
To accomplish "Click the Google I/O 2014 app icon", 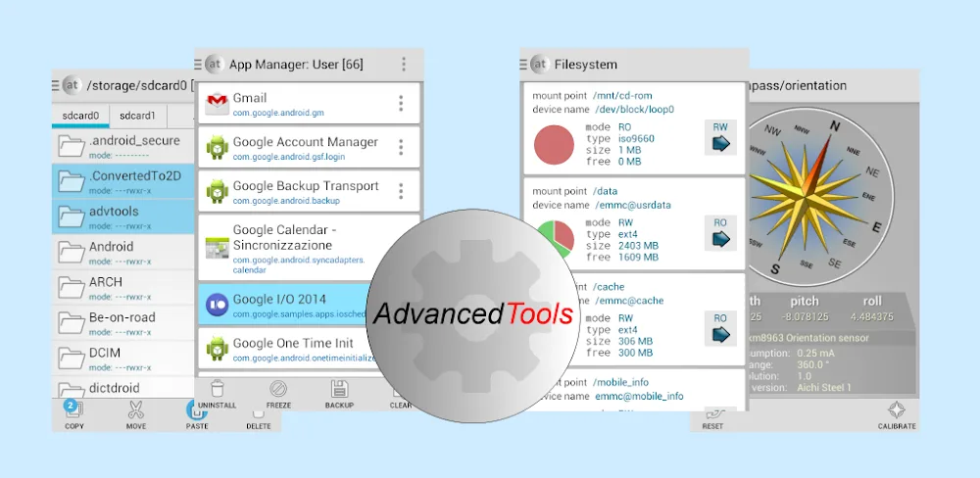I will [217, 305].
